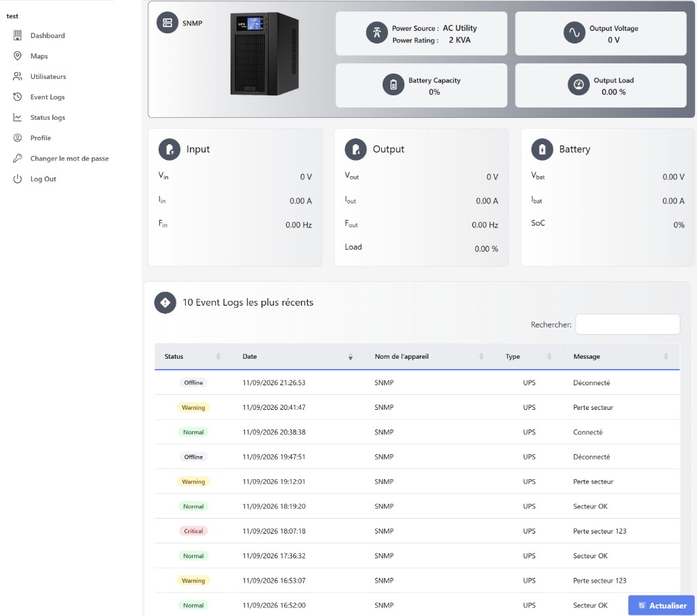Click the Event Logs history clock icon
Screen dimensions: 697x616
[x=17, y=97]
